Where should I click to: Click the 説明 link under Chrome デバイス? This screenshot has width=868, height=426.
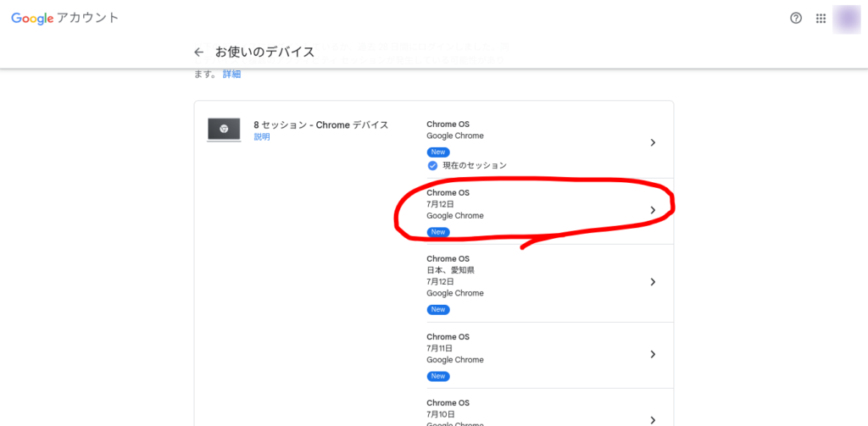coord(262,137)
